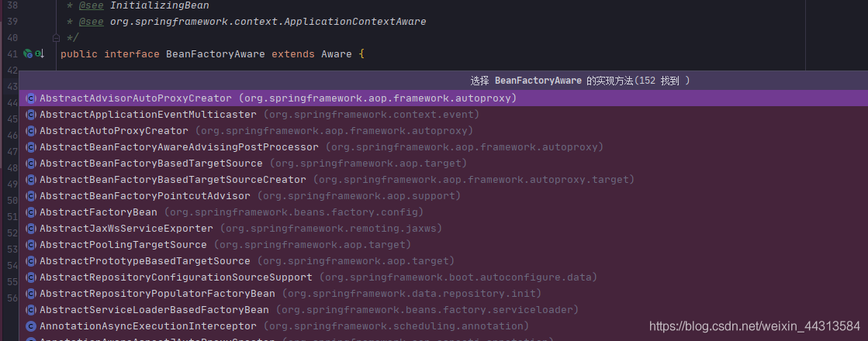Collapse the Javadoc comment fold marker

[55, 37]
